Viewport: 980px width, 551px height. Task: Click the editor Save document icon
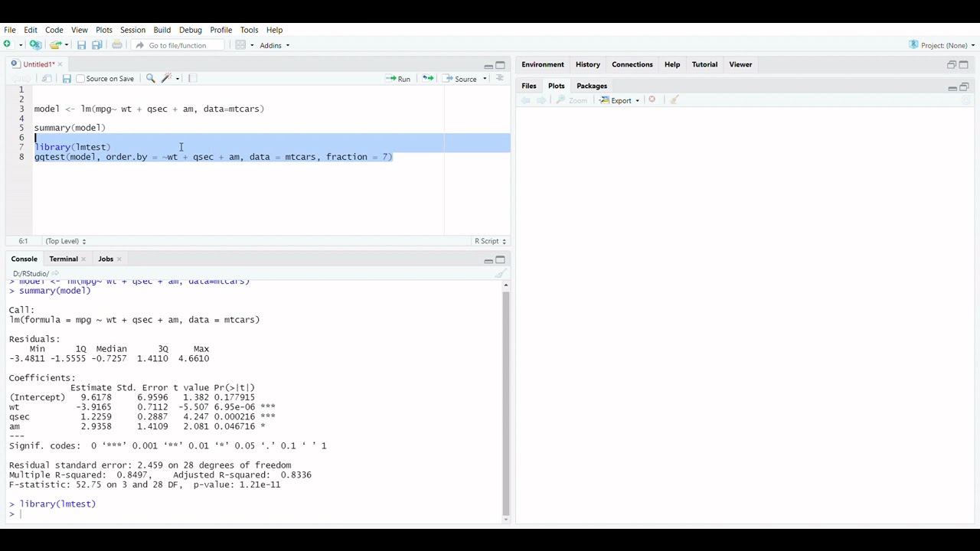click(x=67, y=79)
